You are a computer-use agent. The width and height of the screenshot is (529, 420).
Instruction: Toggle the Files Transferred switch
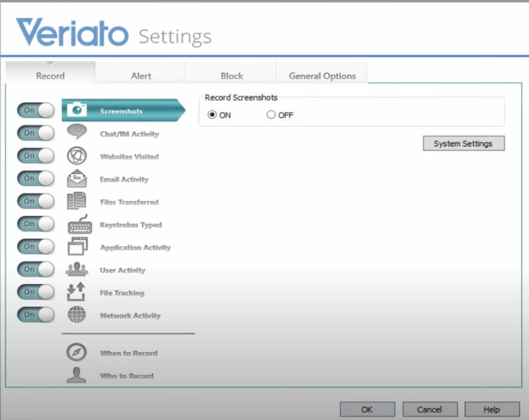36,201
